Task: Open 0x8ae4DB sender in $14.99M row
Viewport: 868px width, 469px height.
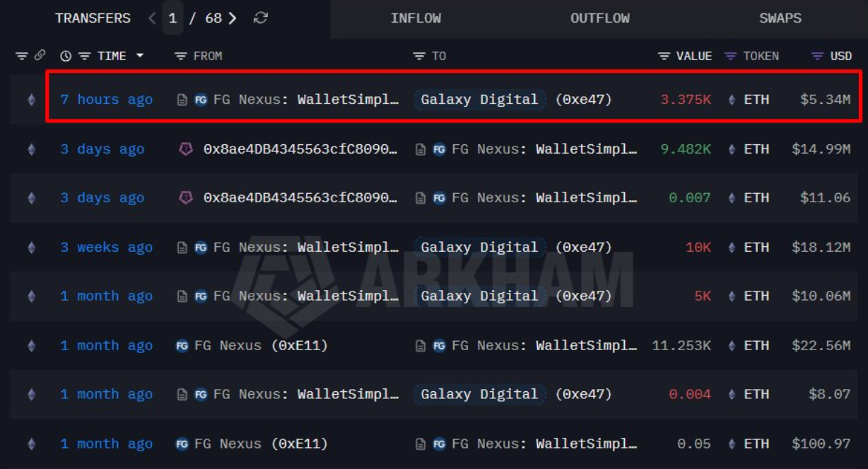Action: tap(300, 149)
